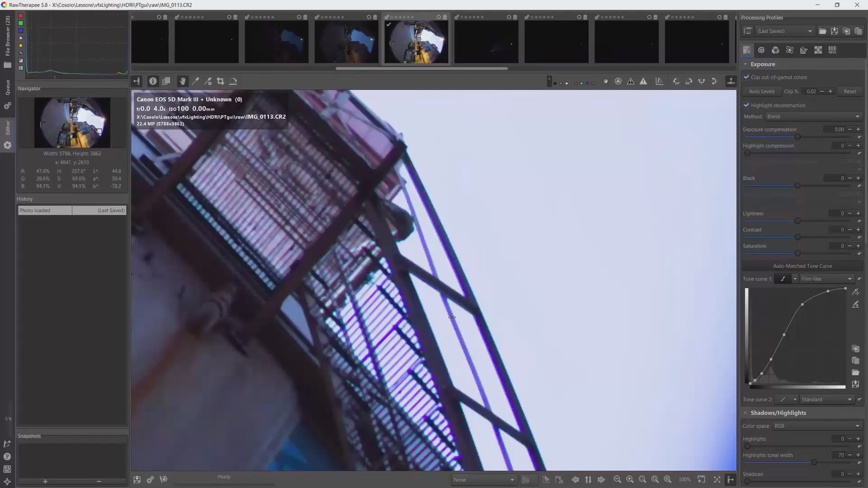Click the Auto-Matched Tone Curve button
Viewport: 868px width, 488px height.
point(802,266)
